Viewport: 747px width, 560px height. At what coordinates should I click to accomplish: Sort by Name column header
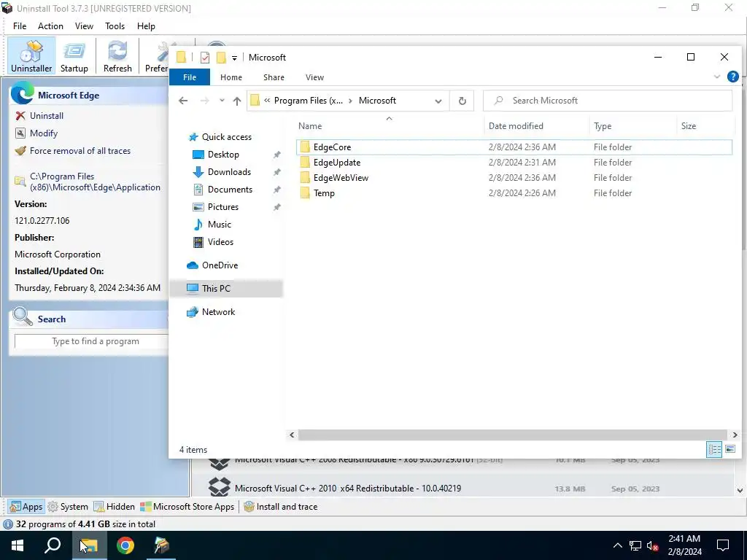click(389, 125)
